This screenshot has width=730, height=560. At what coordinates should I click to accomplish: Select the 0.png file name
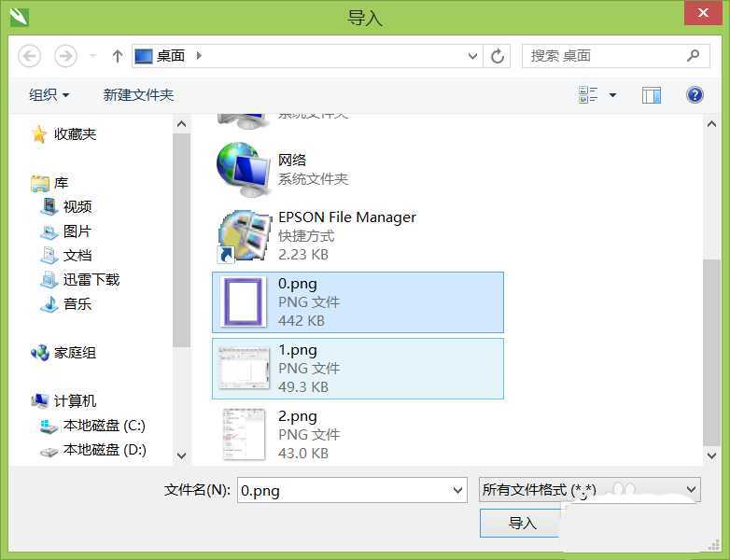(298, 284)
